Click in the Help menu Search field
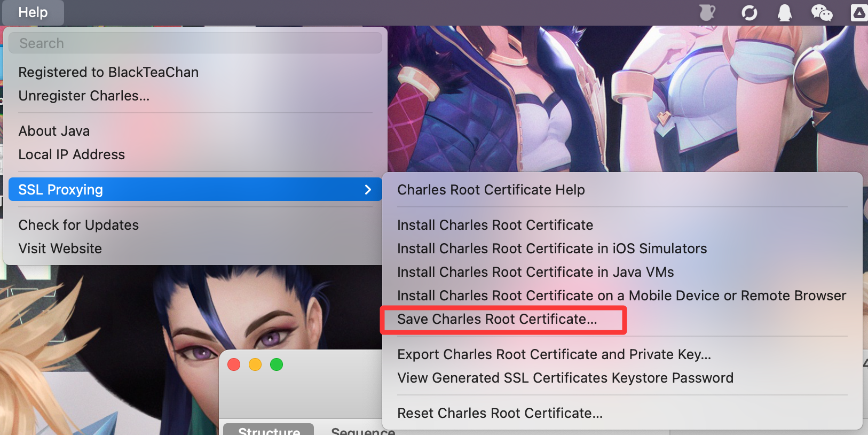 (x=195, y=43)
